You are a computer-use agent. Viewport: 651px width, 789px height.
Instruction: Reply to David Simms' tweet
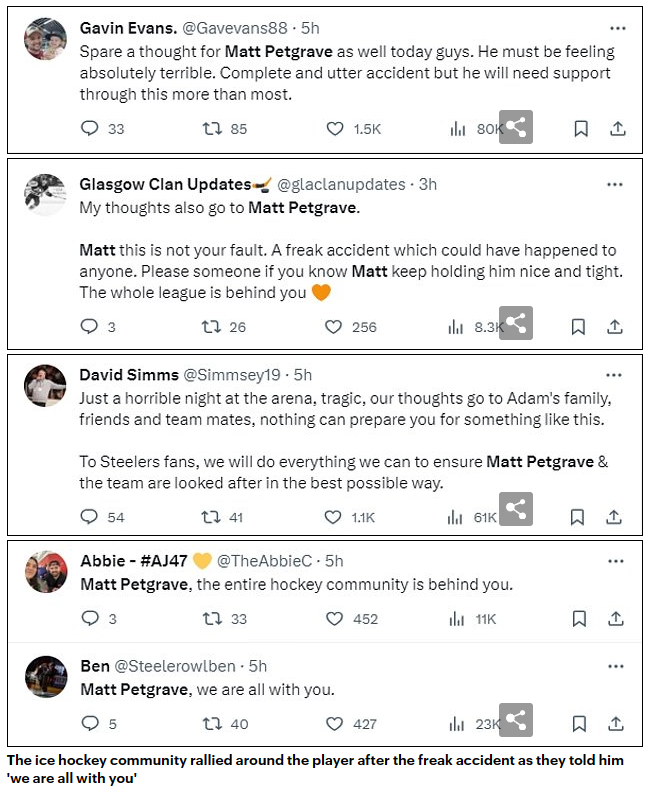[90, 517]
